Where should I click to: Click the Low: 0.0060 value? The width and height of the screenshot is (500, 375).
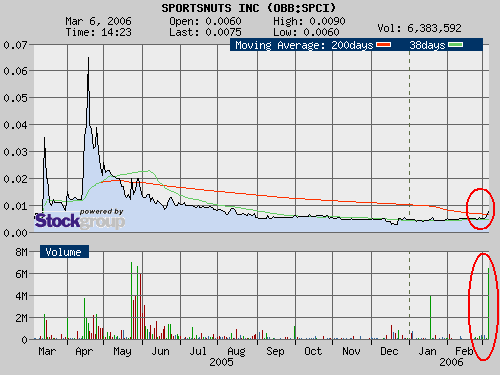[x=306, y=32]
